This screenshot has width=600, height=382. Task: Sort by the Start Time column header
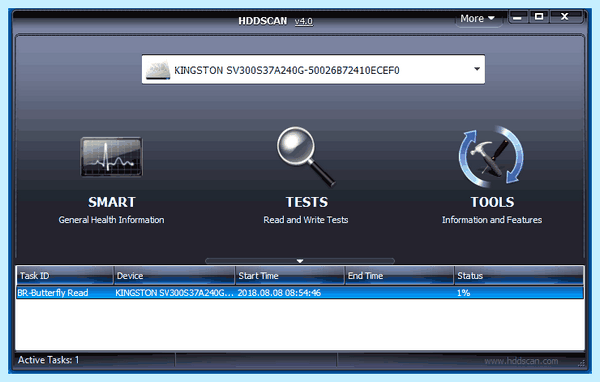coord(290,276)
